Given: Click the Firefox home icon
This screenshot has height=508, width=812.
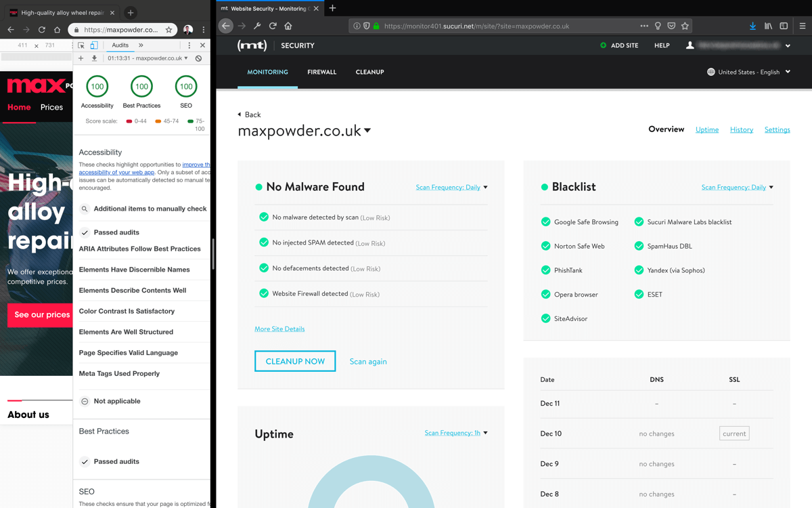Looking at the screenshot, I should click(x=288, y=26).
